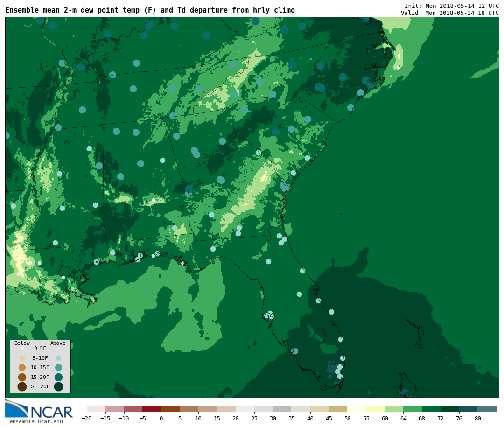This screenshot has width=504, height=427.
Task: Select the light teal 5-10F Above legend circle
Action: (x=58, y=358)
